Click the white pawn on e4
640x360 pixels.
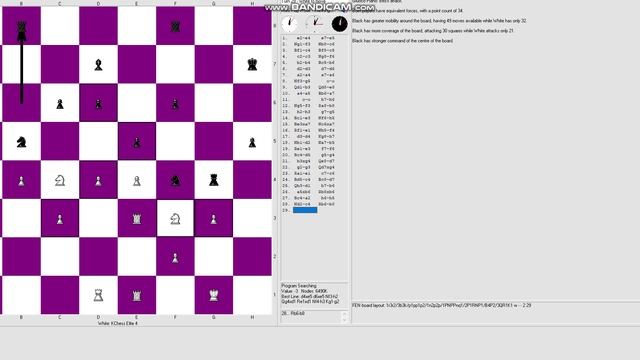(x=137, y=181)
